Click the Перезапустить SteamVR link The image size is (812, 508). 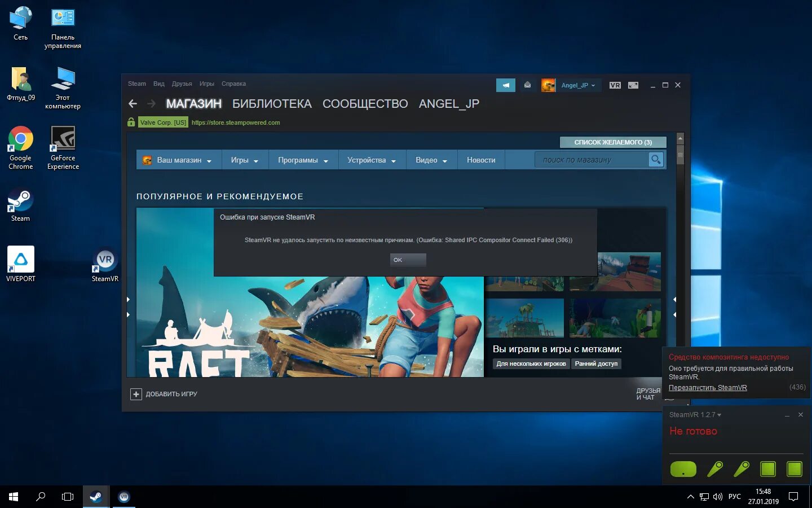708,388
